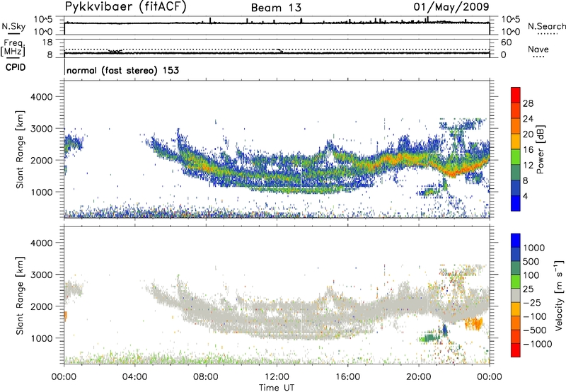Pick the blue top velocity colorbar segment
Viewport: 566px width, 392px height.
coord(516,241)
